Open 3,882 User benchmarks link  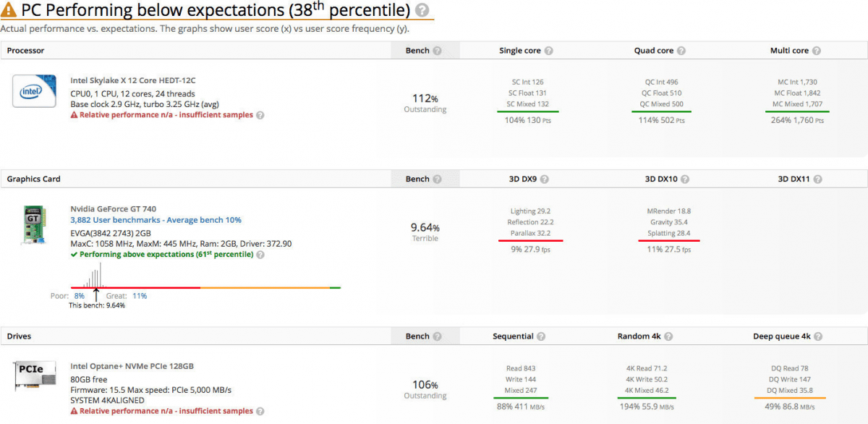coord(156,220)
